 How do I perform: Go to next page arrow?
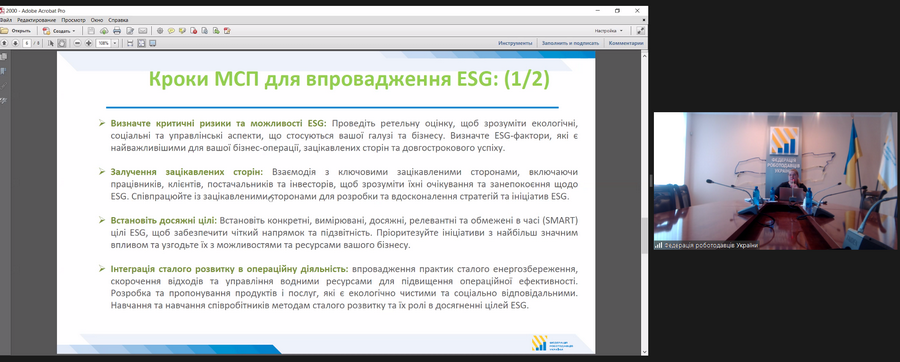click(x=15, y=43)
